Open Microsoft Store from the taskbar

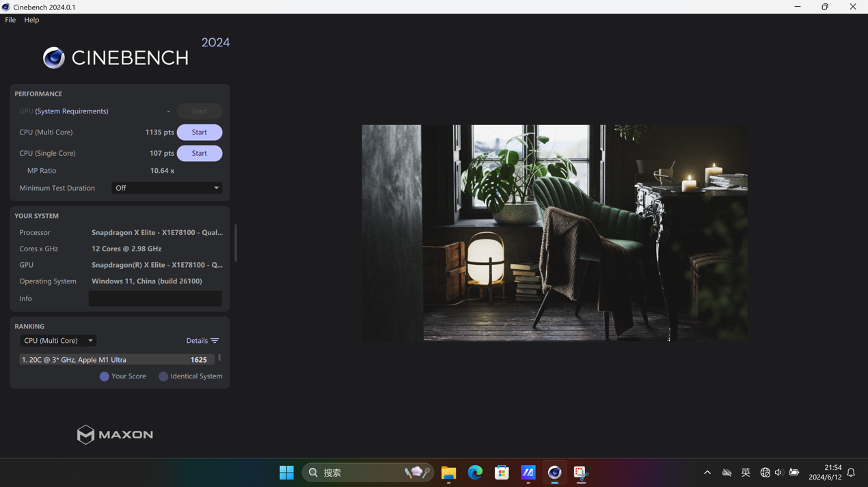click(x=502, y=473)
